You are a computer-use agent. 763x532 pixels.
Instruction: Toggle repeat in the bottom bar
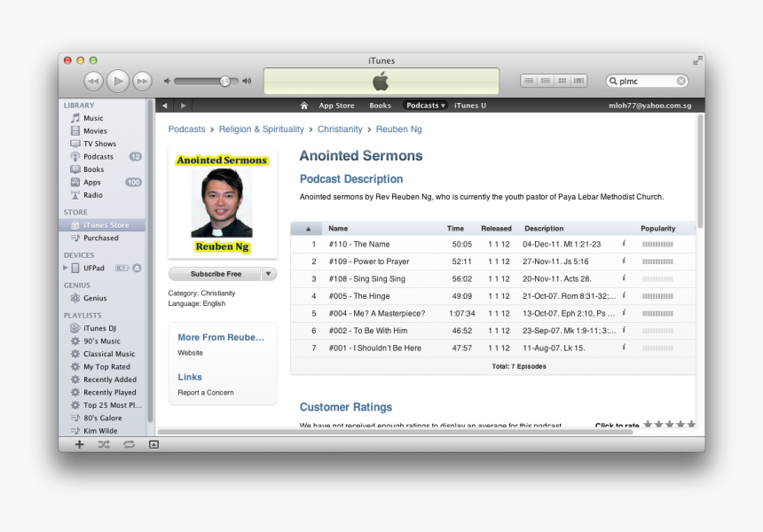129,444
